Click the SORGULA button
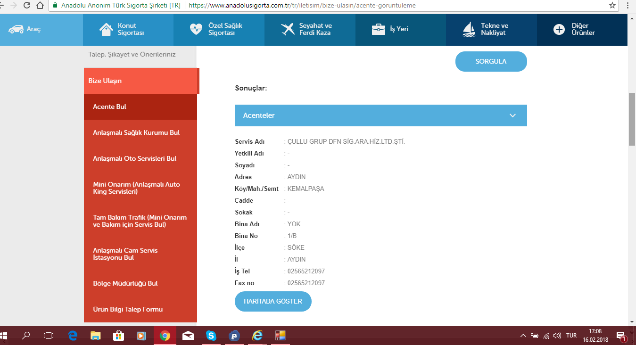The image size is (644, 362). [x=491, y=61]
